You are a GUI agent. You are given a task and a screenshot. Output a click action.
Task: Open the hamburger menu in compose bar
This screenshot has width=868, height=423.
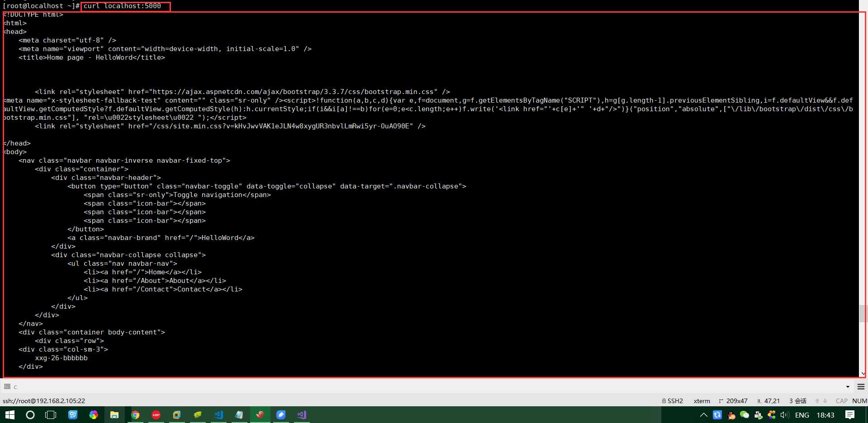coord(861,387)
